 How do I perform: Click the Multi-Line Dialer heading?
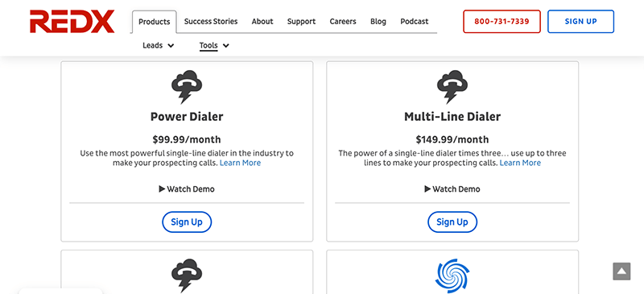[452, 117]
